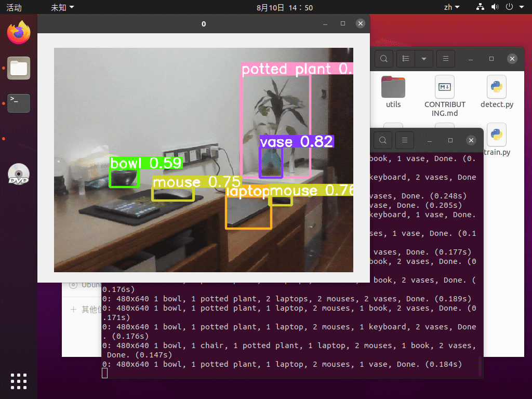Click the volume icon in top bar

coord(495,7)
